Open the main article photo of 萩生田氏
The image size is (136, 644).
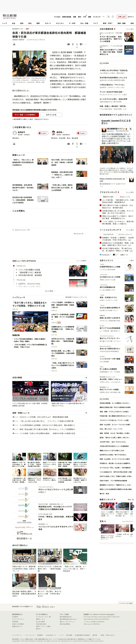click(x=29, y=64)
